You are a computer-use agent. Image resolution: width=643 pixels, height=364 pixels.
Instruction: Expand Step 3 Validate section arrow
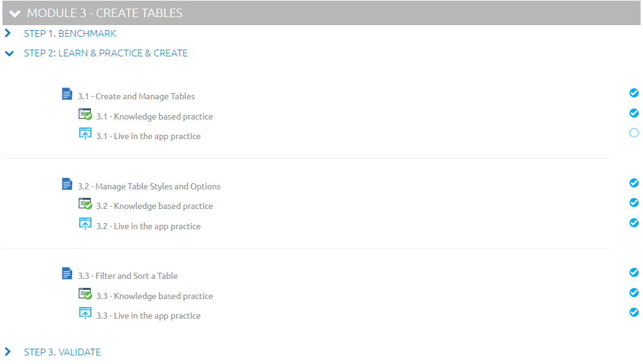8,352
